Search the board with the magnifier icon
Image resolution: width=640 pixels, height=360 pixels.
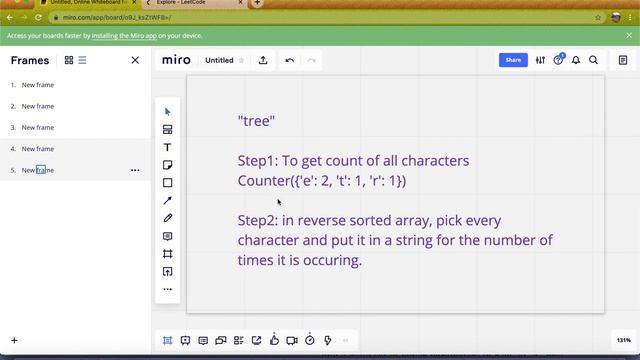tap(593, 60)
